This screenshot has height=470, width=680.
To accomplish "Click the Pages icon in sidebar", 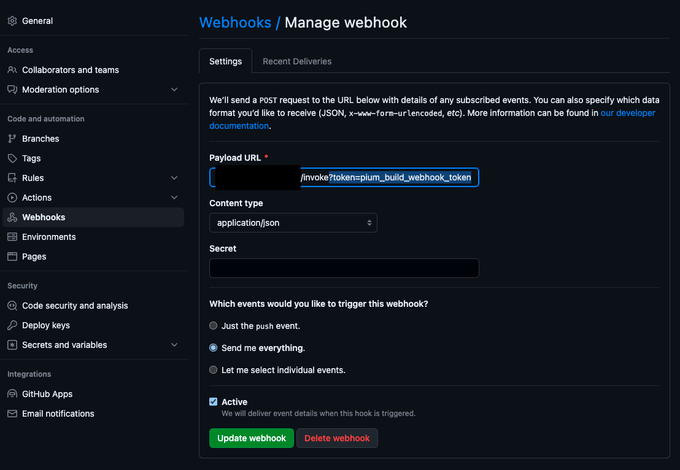I will [x=12, y=257].
